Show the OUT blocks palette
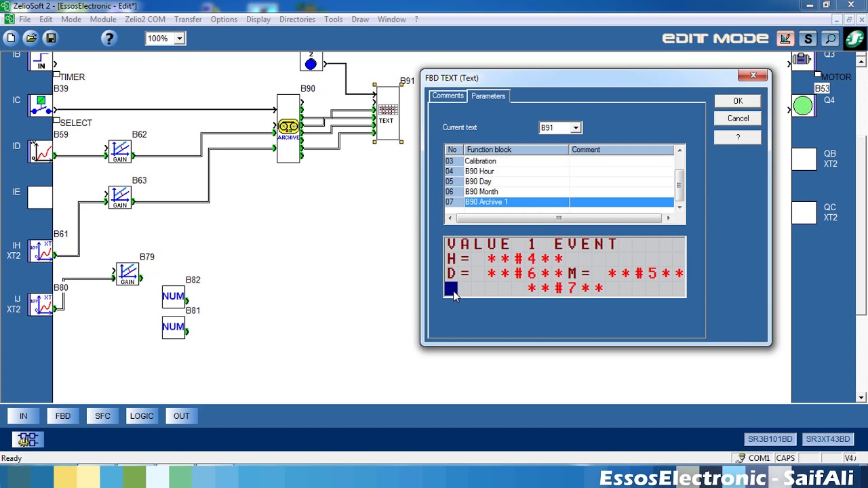 (x=181, y=416)
